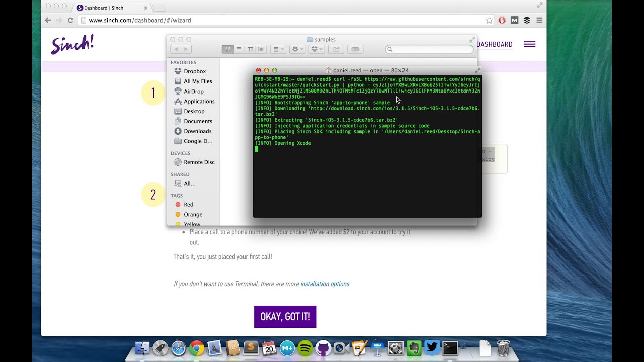Screen dimensions: 644x362
Task: Open Finder action gear dropdown
Action: point(297,49)
